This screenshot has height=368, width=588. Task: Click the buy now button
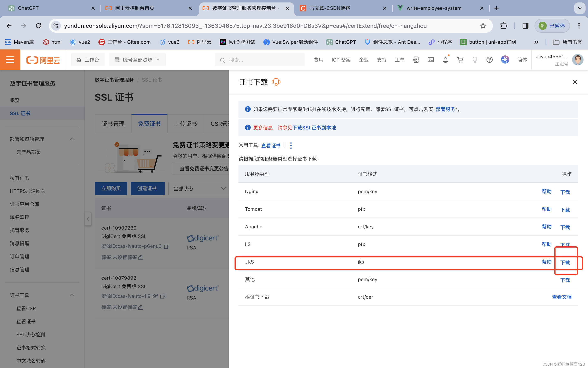[x=111, y=189]
